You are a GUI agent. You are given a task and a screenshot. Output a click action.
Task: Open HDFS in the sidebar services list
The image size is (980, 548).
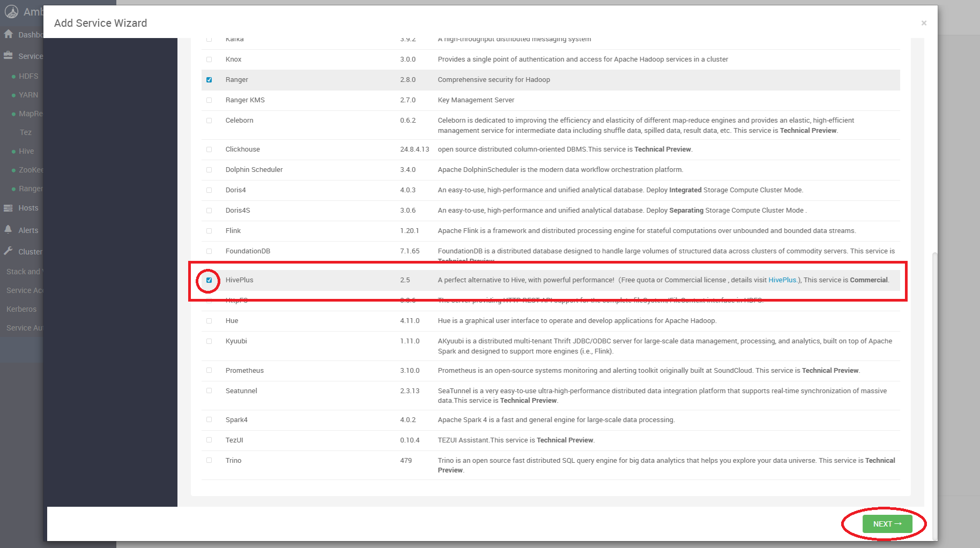28,76
